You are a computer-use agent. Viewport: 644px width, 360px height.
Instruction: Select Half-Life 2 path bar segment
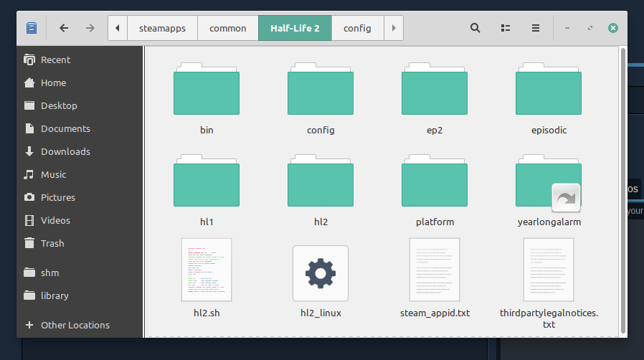(x=295, y=28)
